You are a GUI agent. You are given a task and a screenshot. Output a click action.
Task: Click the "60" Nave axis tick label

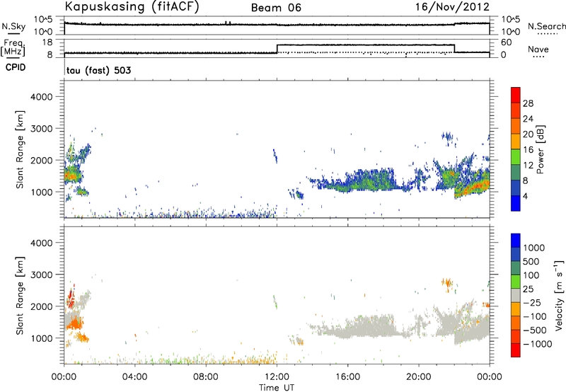pos(506,42)
